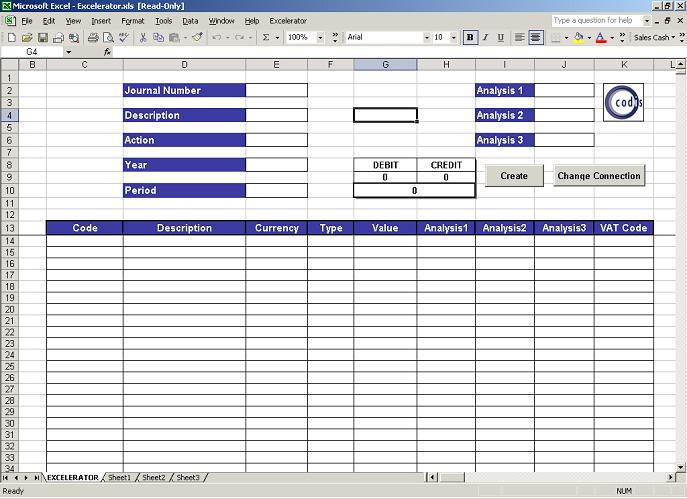This screenshot has height=499, width=687.
Task: Toggle Center alignment
Action: 535,38
